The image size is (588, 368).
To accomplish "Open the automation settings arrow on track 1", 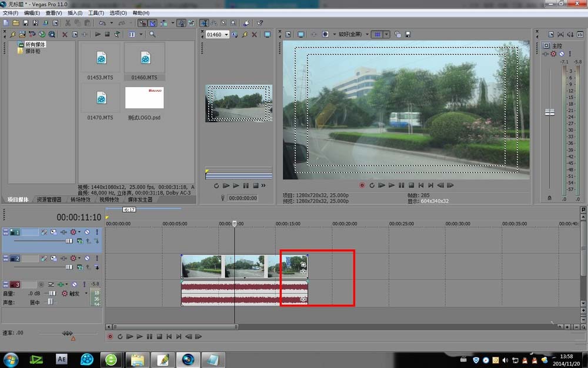I will click(79, 232).
